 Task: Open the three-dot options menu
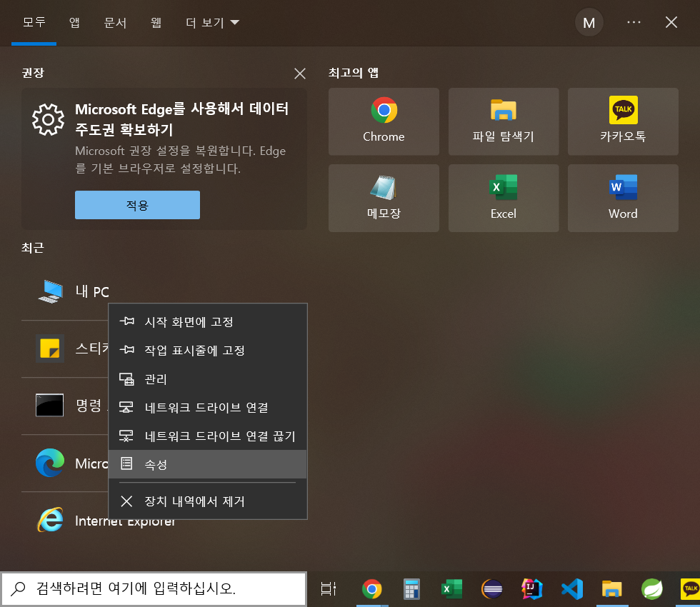[x=634, y=22]
